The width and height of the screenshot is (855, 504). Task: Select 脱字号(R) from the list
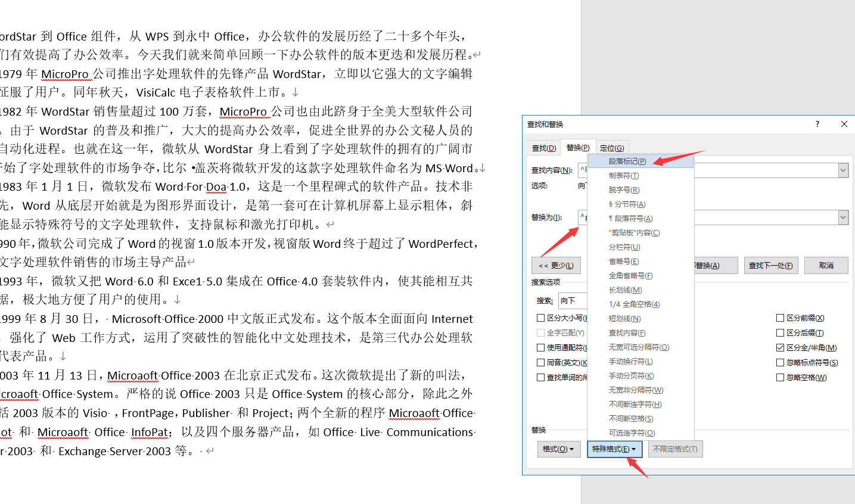click(641, 190)
